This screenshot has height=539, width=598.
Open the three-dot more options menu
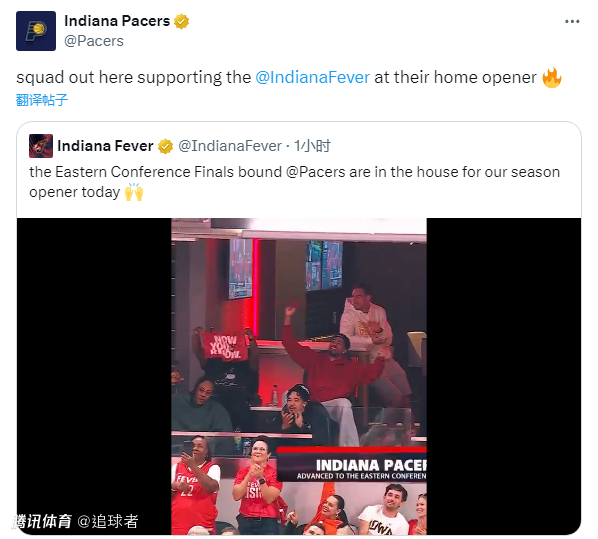pyautogui.click(x=572, y=21)
